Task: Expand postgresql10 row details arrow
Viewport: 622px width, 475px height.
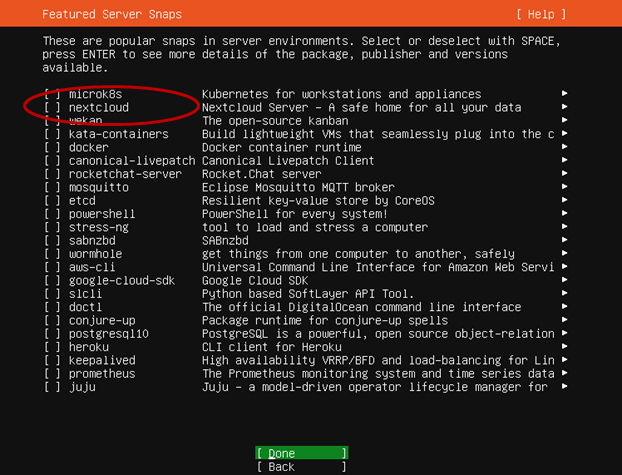Action: click(x=564, y=333)
